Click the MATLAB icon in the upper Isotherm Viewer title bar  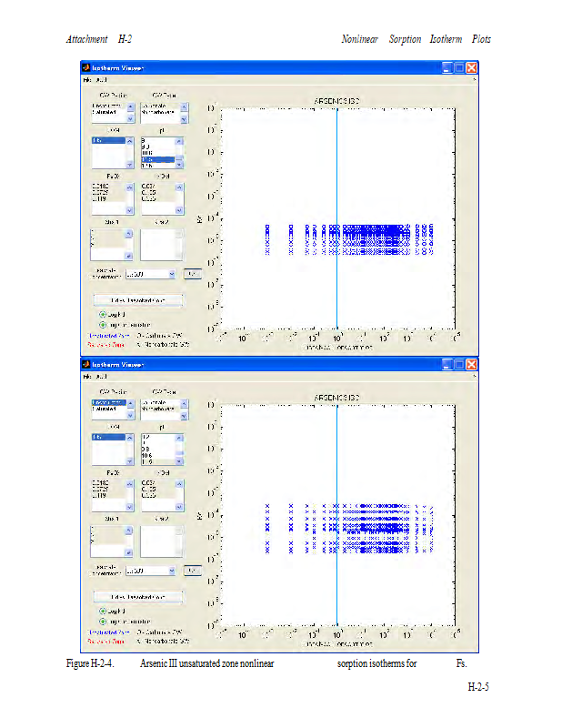click(86, 68)
